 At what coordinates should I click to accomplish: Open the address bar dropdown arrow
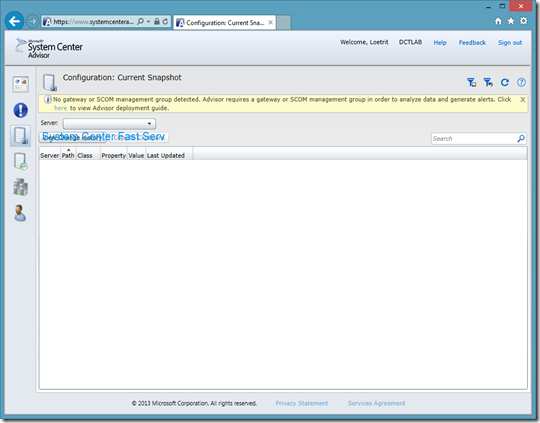tap(148, 21)
